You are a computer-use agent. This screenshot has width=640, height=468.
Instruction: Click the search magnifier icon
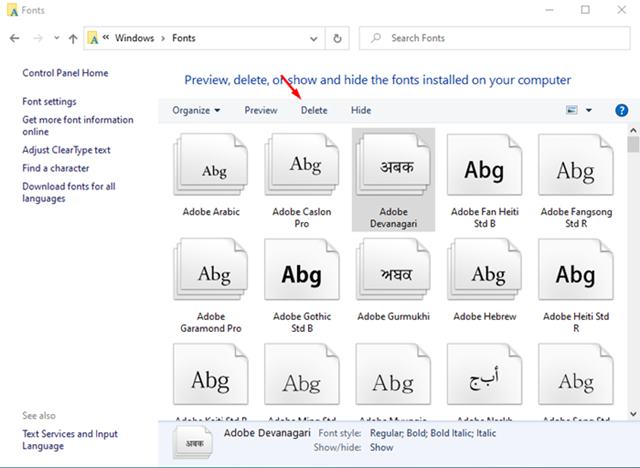[x=376, y=38]
